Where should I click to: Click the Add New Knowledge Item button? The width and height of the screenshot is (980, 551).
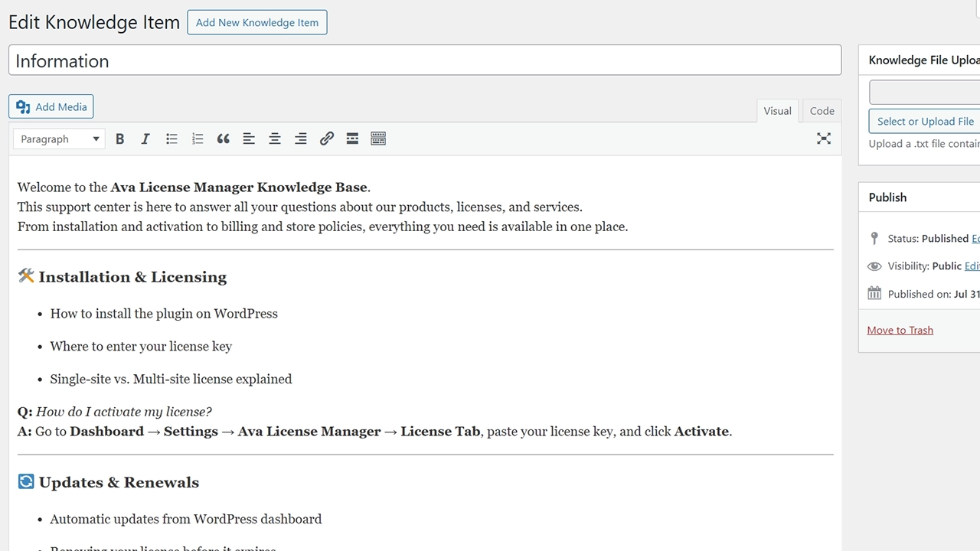click(257, 22)
